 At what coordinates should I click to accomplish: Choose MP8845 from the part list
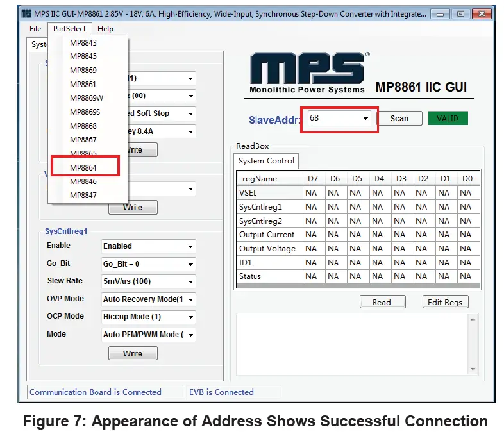coord(83,56)
